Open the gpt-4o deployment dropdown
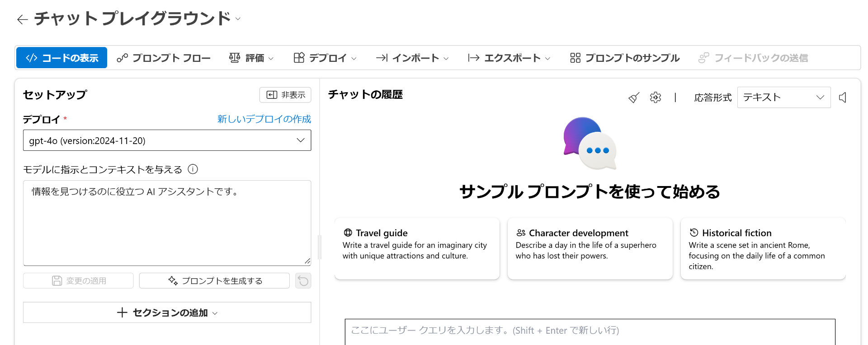 pos(167,140)
